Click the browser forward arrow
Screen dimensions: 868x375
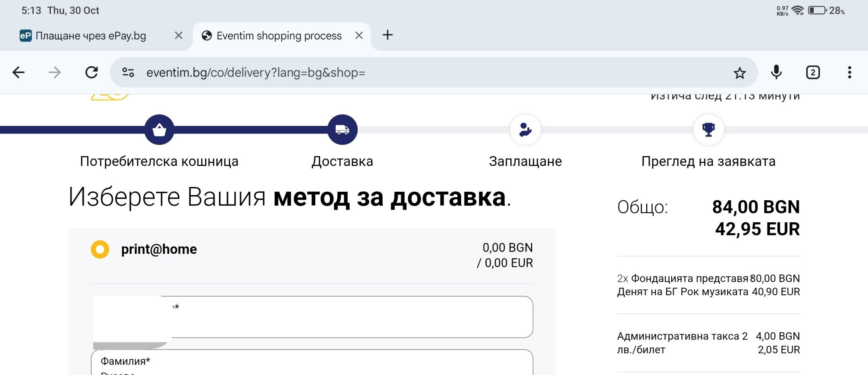55,73
